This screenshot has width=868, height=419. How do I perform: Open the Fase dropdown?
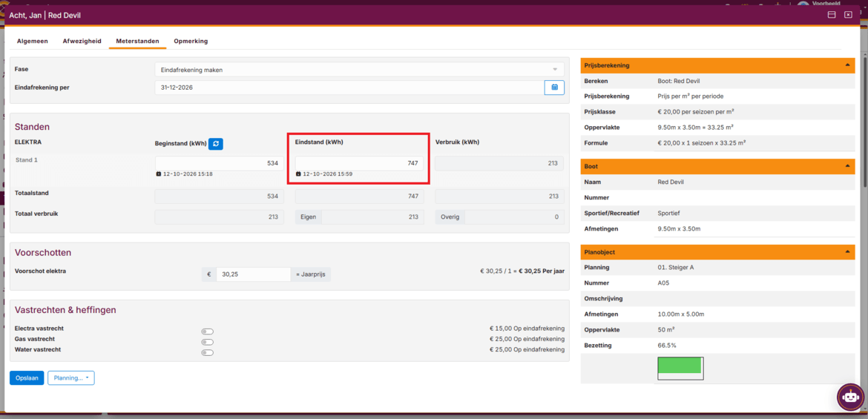pyautogui.click(x=359, y=70)
